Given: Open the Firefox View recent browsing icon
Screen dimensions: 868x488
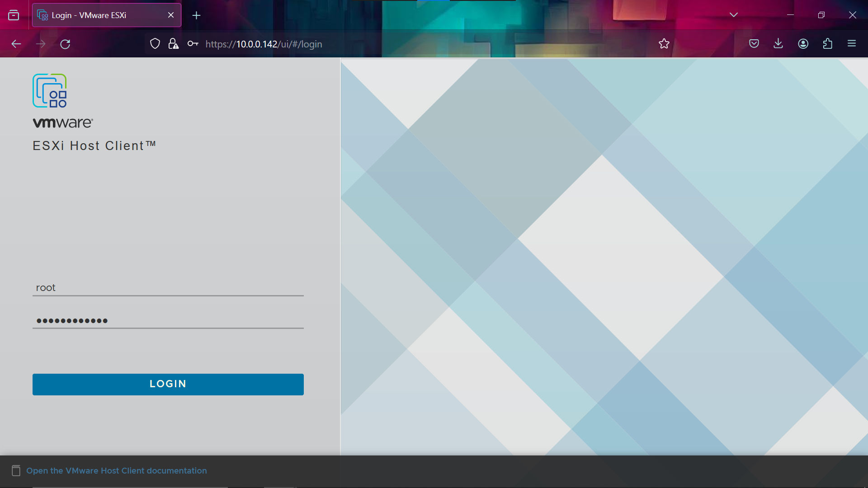Looking at the screenshot, I should [x=14, y=15].
